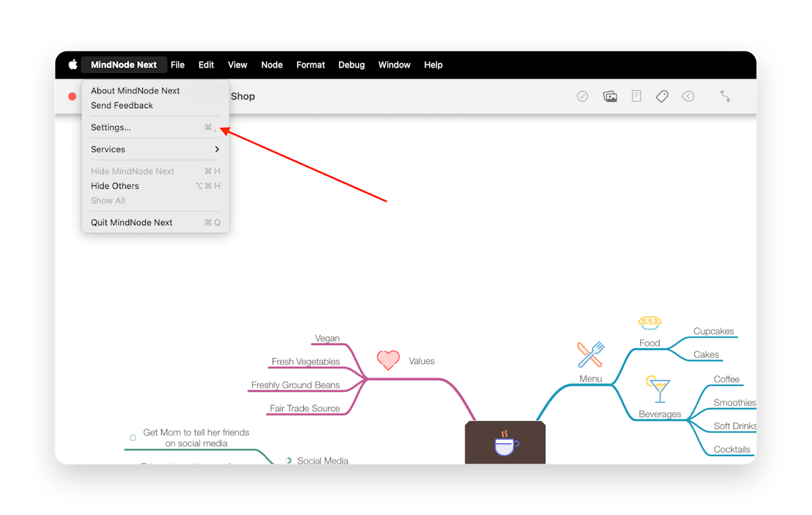Viewport: 812px width, 515px height.
Task: Select the Cupcakes node
Action: (714, 331)
